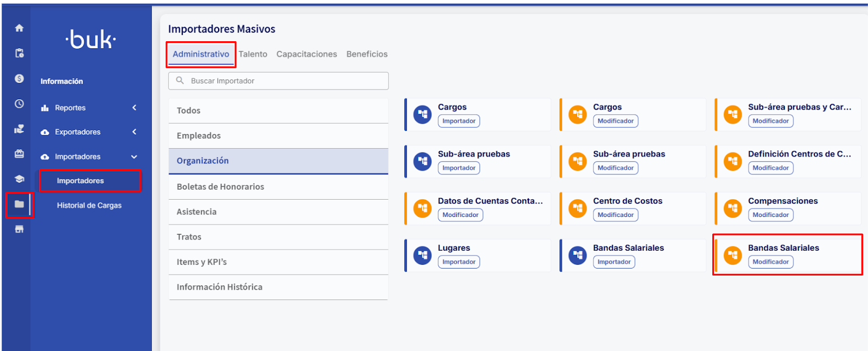Viewport: 868px width, 351px height.
Task: Open the Capacitaciones tab
Action: click(x=307, y=54)
